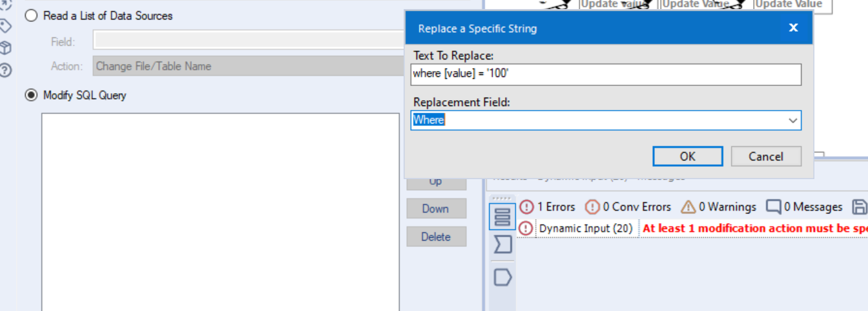868x311 pixels.
Task: Click the Text To Replace input field
Action: (x=606, y=74)
